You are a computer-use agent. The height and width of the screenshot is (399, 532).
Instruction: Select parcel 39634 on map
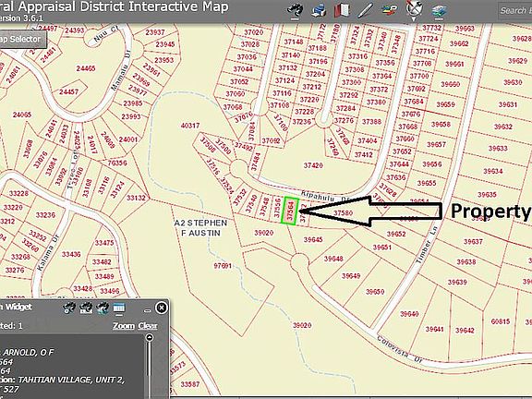click(x=493, y=171)
